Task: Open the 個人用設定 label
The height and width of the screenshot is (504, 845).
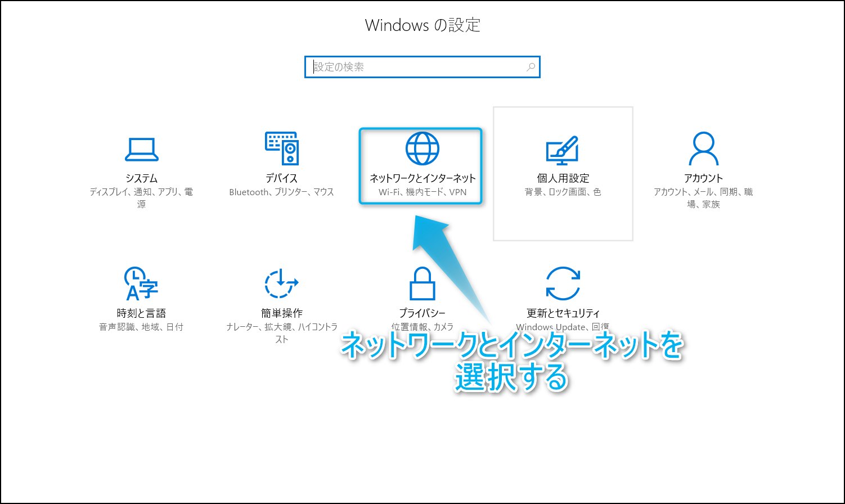Action: [563, 178]
